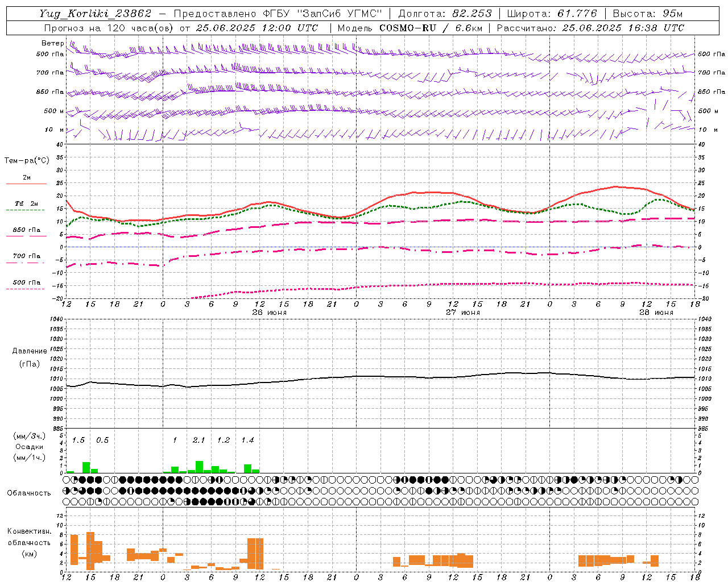Click the '(км)' unit under convective cloudiness
The width and height of the screenshot is (728, 582).
tap(29, 553)
